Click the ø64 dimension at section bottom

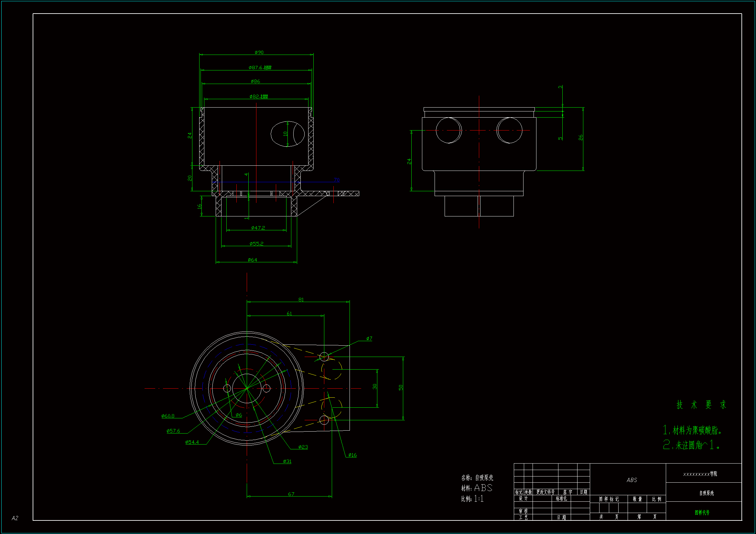click(253, 260)
